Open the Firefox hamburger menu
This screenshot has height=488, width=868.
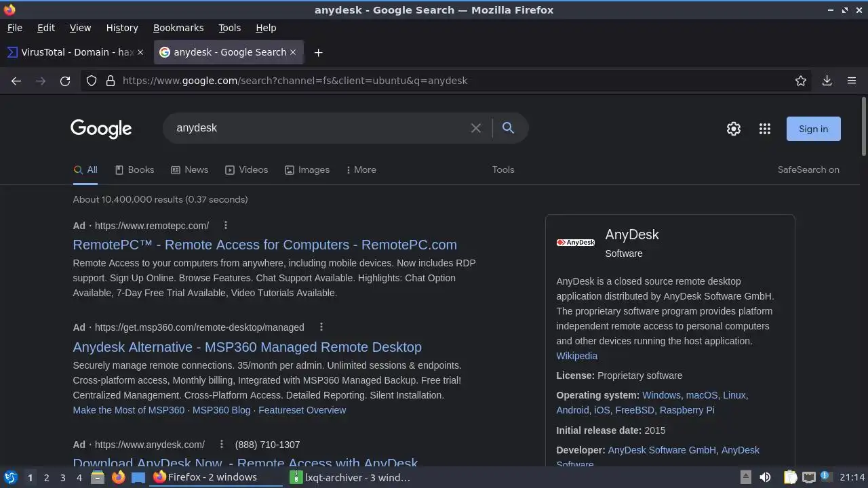click(852, 81)
